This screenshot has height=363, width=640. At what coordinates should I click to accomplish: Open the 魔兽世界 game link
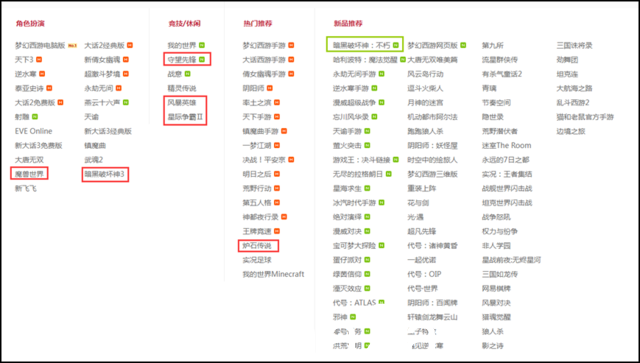click(x=29, y=174)
